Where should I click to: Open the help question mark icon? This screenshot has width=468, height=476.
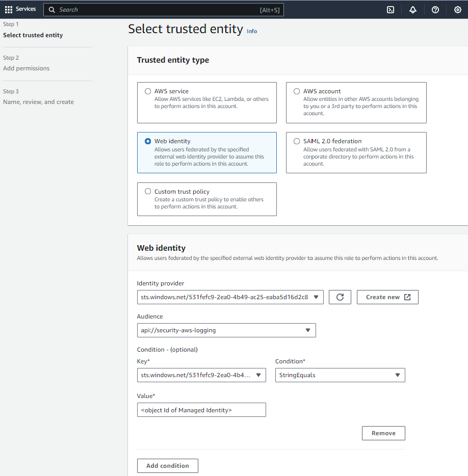[x=435, y=10]
